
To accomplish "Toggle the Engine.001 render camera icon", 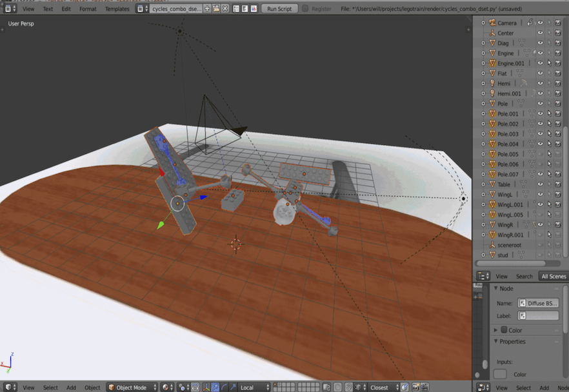I will (557, 63).
